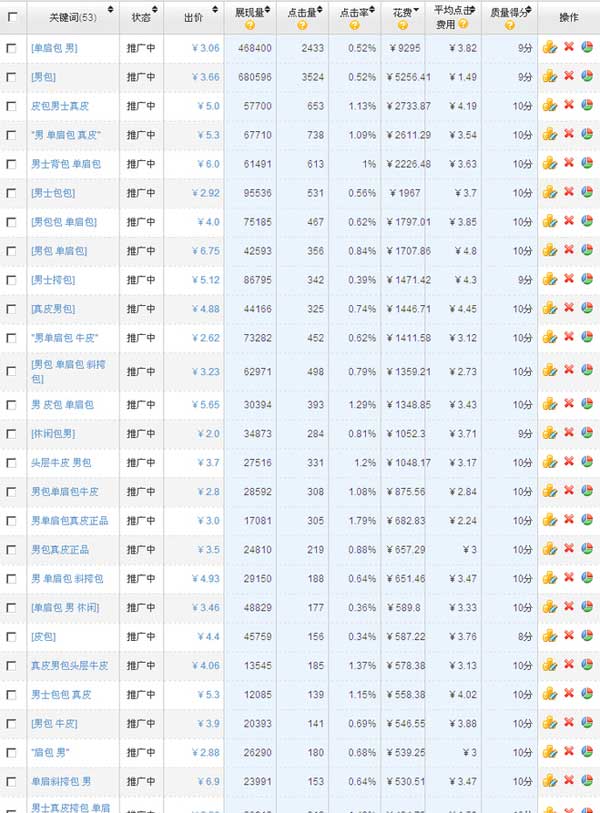Delete keyword [休闲包男] with red X
The width and height of the screenshot is (600, 813).
pyautogui.click(x=569, y=432)
